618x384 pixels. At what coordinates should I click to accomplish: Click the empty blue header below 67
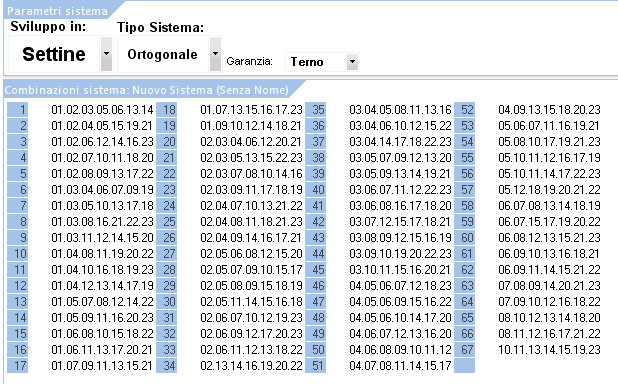point(464,365)
